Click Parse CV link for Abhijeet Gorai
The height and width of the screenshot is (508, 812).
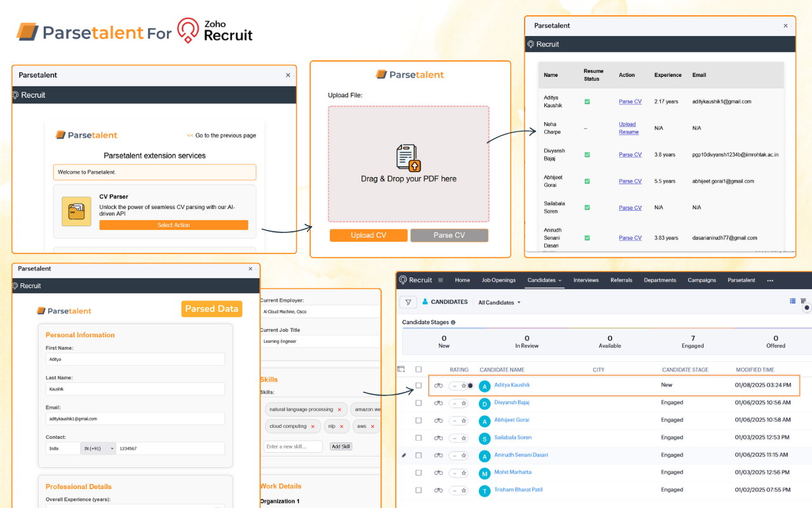tap(630, 182)
